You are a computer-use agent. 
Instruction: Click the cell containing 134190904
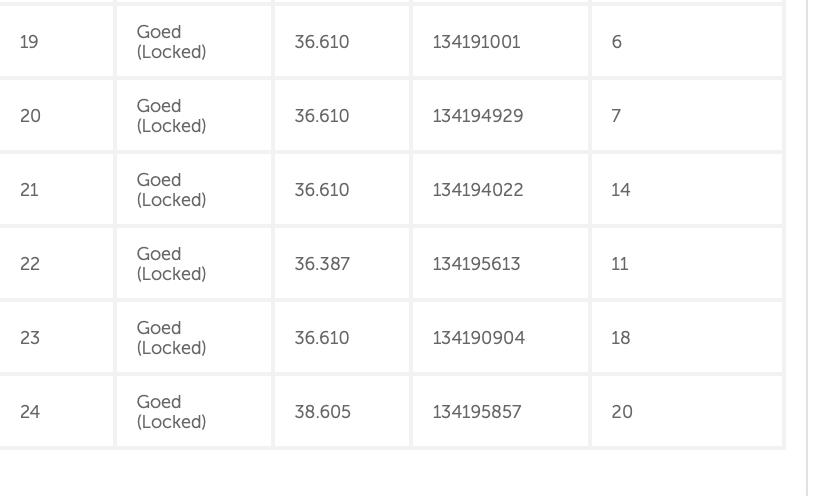[x=478, y=338]
